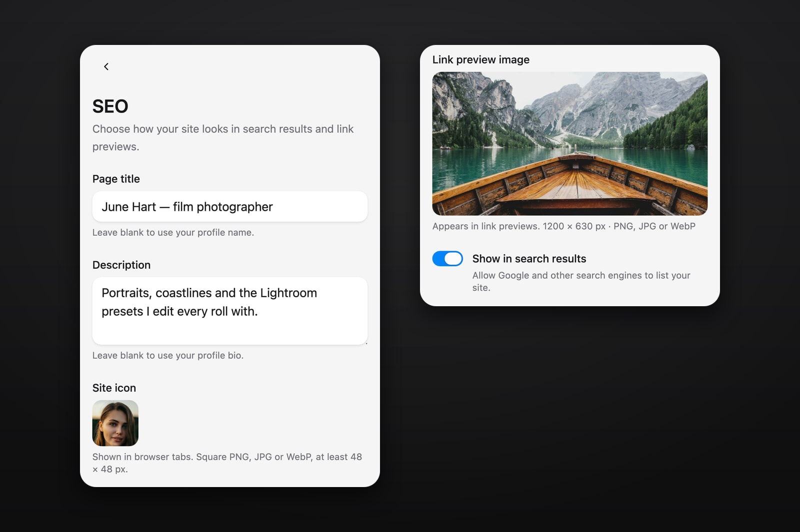800x532 pixels.
Task: Click the 'Leave blank to use your profile bio.' hint
Action: coord(168,355)
